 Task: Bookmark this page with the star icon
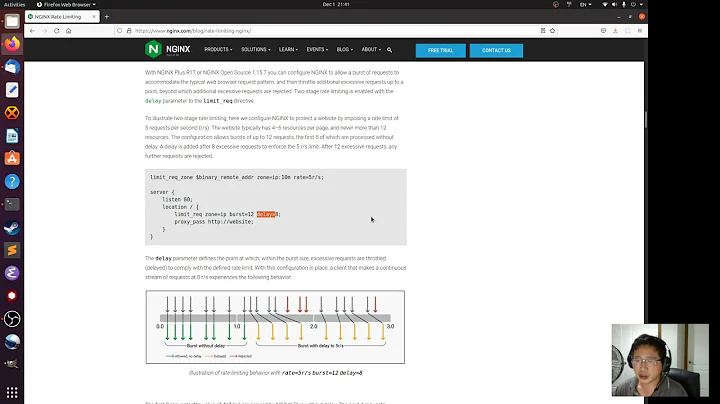click(552, 31)
